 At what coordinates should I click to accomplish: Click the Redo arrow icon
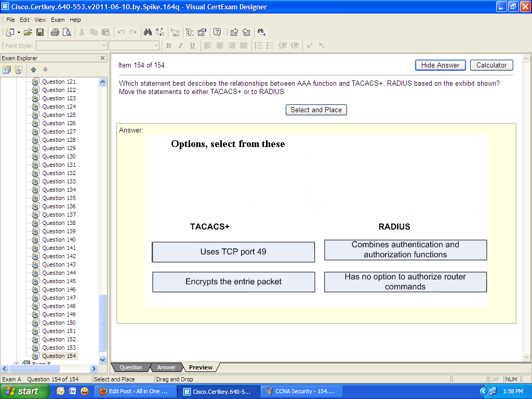(133, 32)
